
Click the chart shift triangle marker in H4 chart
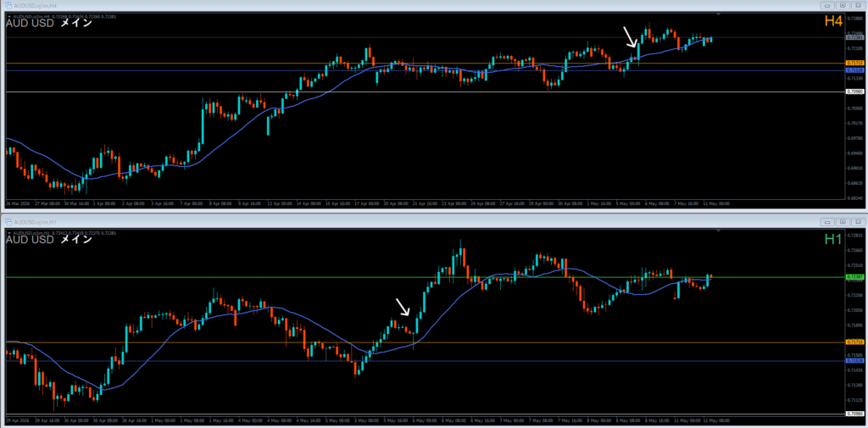click(719, 14)
